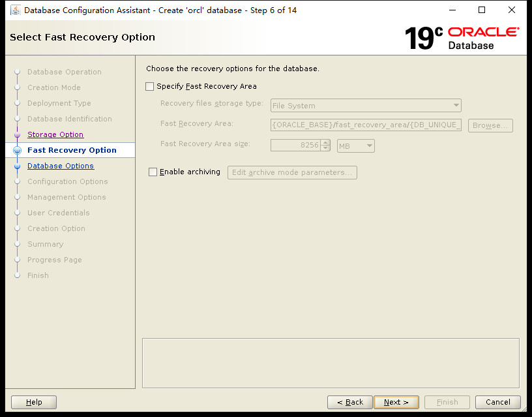Go to the Storage Option step
The image size is (532, 417).
click(55, 134)
